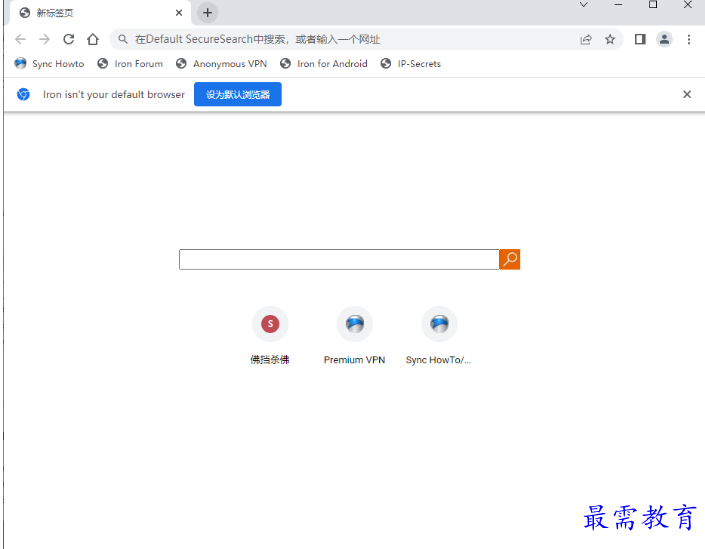Viewport: 705px width, 549px height.
Task: Reload the current page
Action: click(68, 40)
